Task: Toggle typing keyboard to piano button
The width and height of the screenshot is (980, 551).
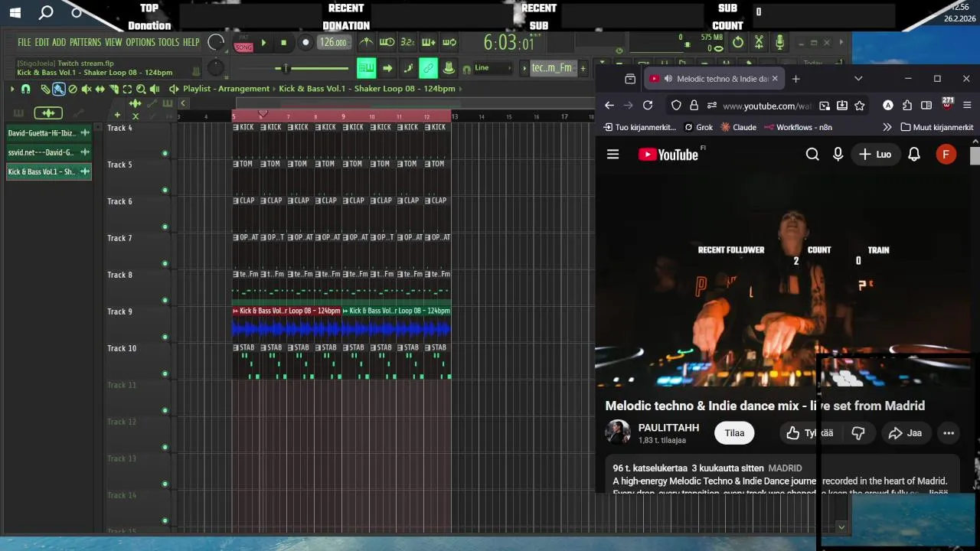Action: point(367,68)
